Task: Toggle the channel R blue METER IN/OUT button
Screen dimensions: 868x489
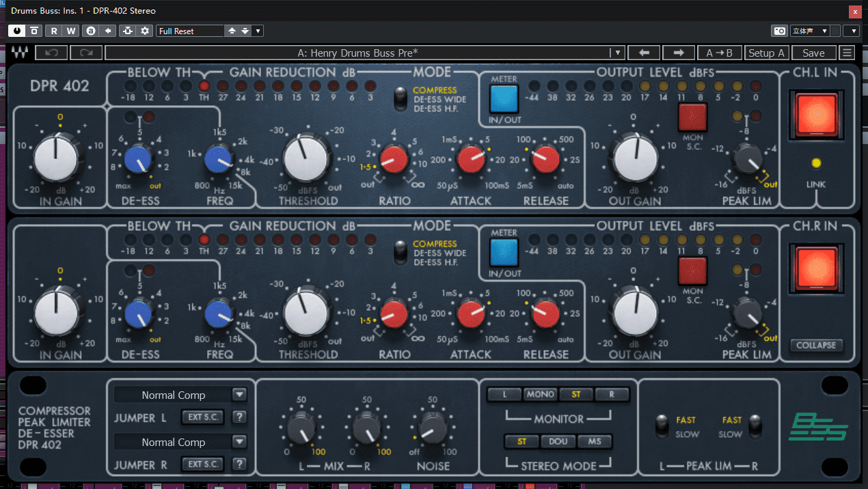Action: pos(504,253)
